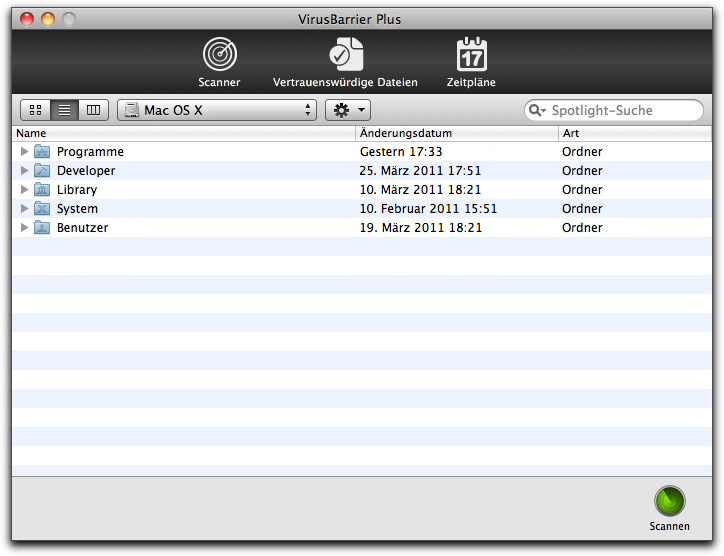Open the Scanner section icon

tap(220, 54)
